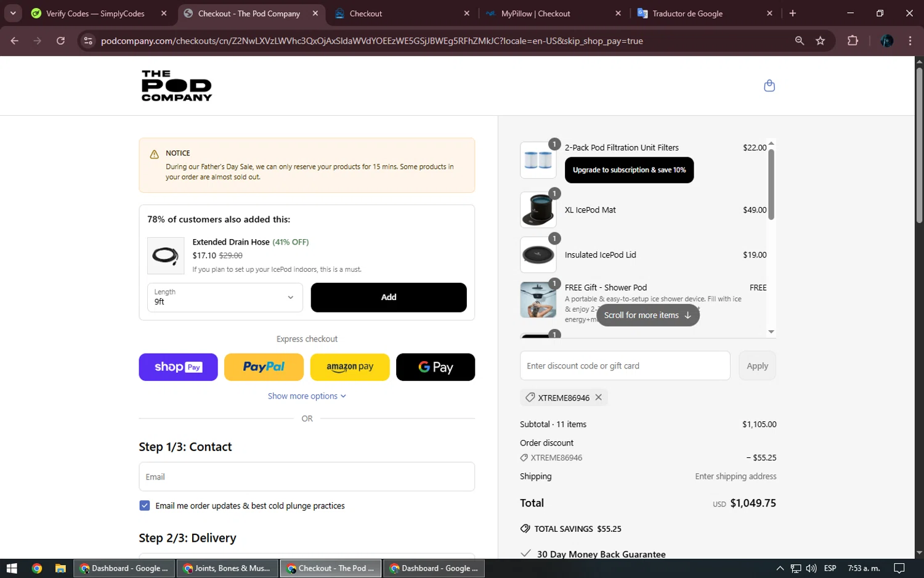Toggle email order updates checkbox
924x578 pixels.
coord(145,505)
